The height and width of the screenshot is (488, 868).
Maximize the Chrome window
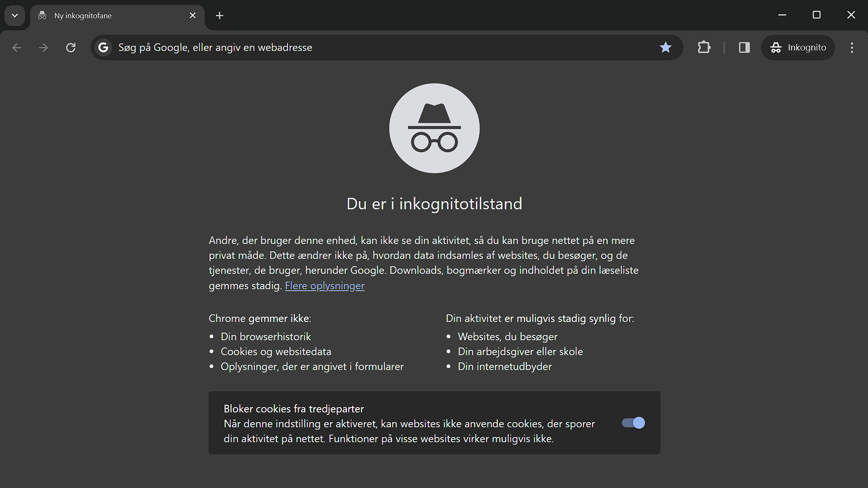[816, 15]
